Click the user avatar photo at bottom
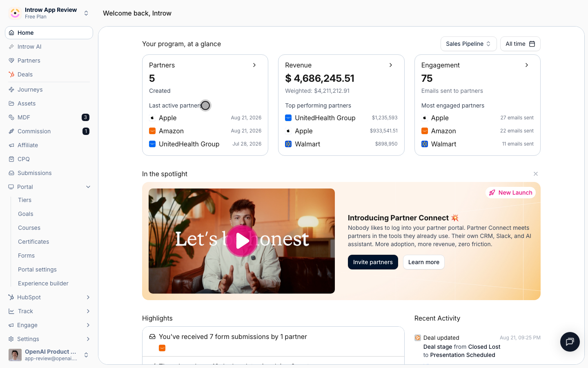 point(15,355)
